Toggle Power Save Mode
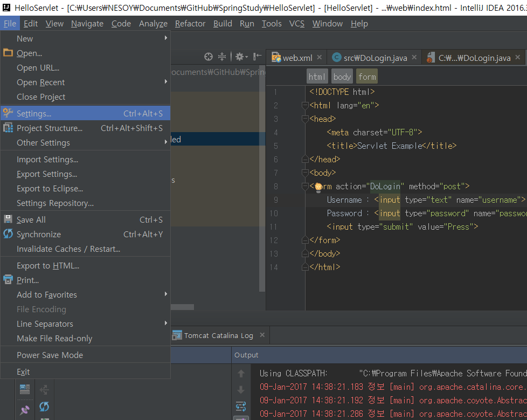The image size is (527, 420). point(85,355)
